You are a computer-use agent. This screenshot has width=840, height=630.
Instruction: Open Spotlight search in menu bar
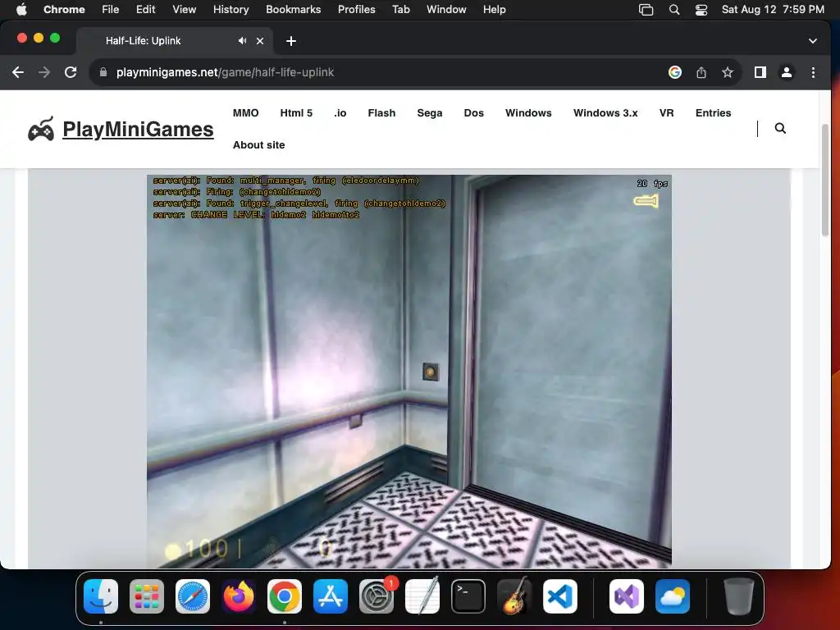tap(674, 10)
